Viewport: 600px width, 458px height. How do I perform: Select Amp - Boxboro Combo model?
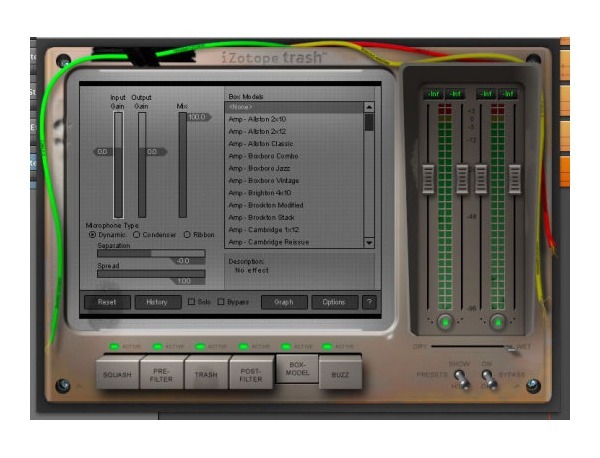(294, 156)
